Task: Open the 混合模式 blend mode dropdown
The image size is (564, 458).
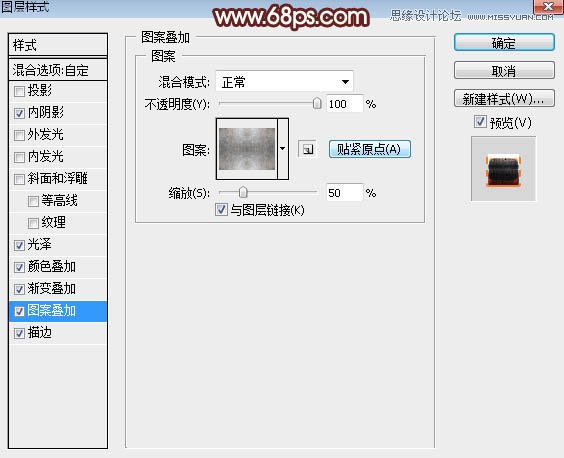Action: (285, 82)
